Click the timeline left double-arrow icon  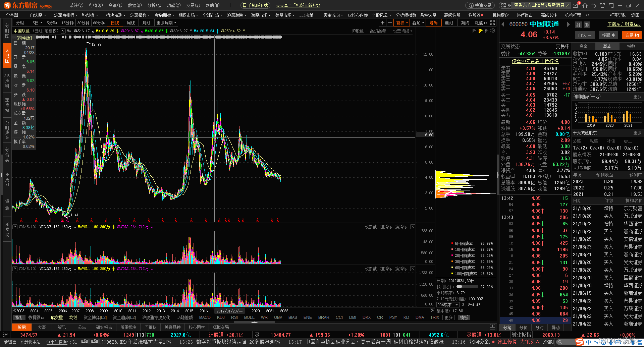click(x=14, y=311)
